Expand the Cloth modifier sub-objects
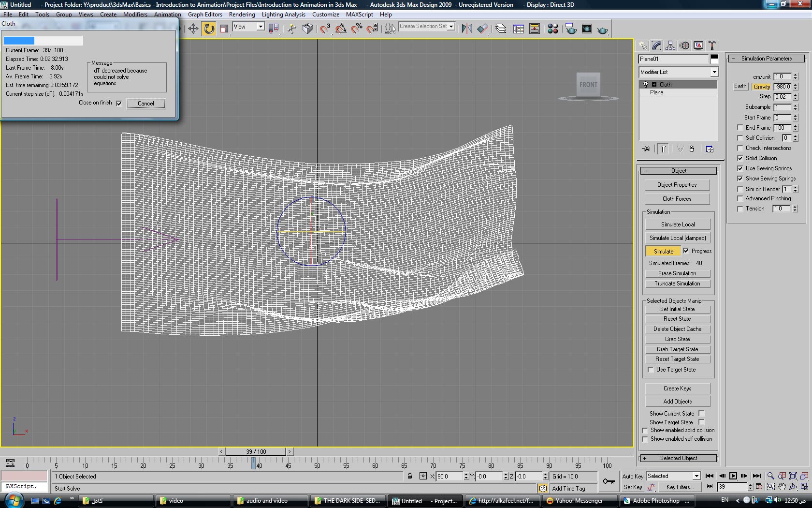This screenshot has height=508, width=812. (x=654, y=85)
